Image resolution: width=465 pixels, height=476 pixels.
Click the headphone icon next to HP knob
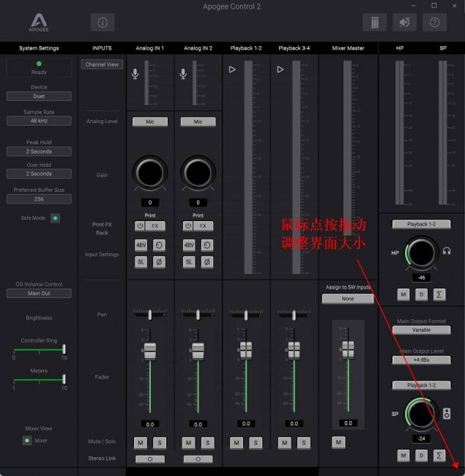click(447, 251)
